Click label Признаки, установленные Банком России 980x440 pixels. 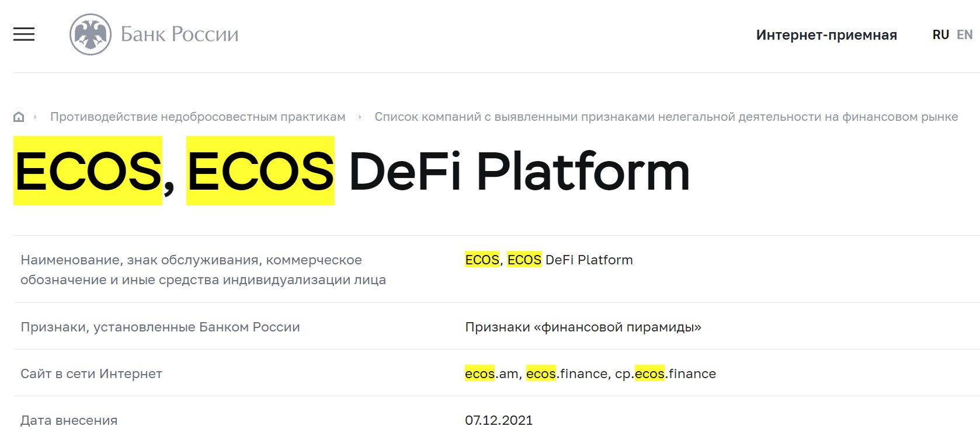pyautogui.click(x=160, y=327)
